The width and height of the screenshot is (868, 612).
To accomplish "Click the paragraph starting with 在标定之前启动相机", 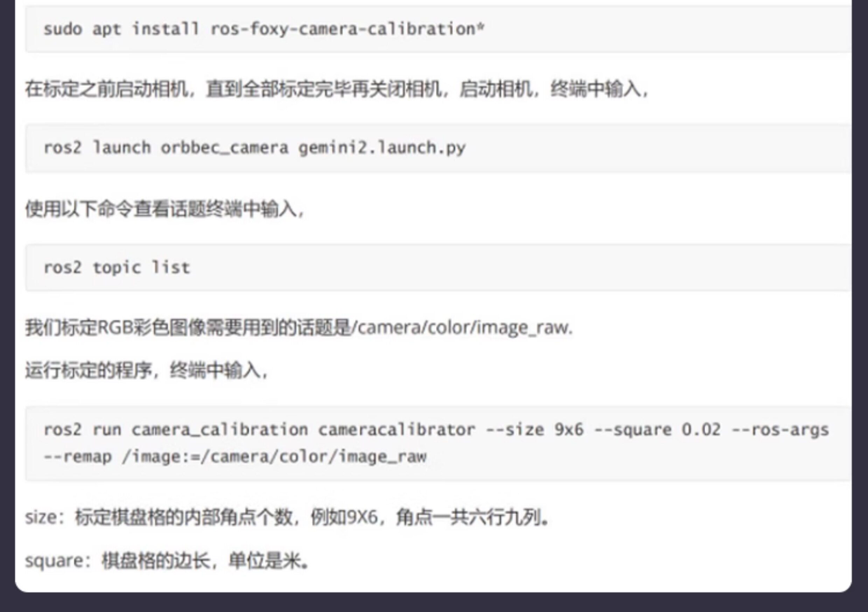I will (336, 90).
